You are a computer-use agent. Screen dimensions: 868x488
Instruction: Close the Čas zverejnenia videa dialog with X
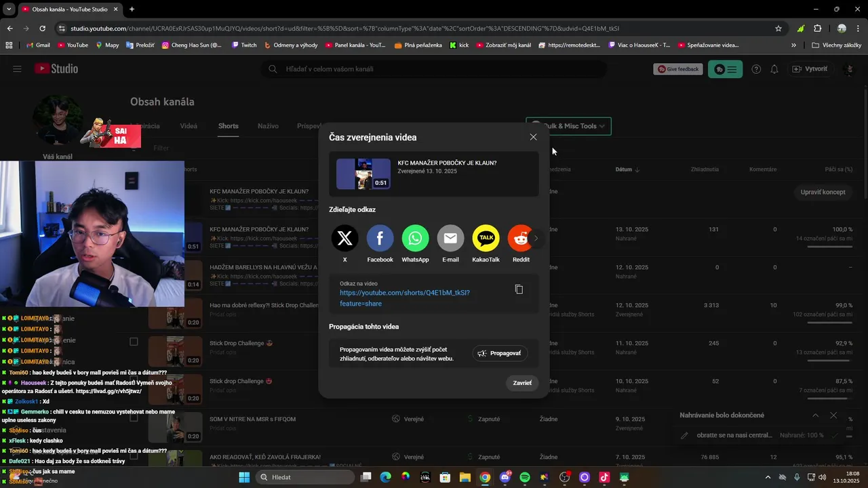click(533, 137)
